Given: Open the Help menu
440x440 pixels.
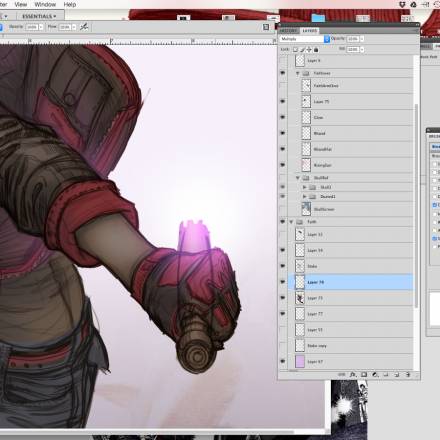Looking at the screenshot, I should coord(70,4).
